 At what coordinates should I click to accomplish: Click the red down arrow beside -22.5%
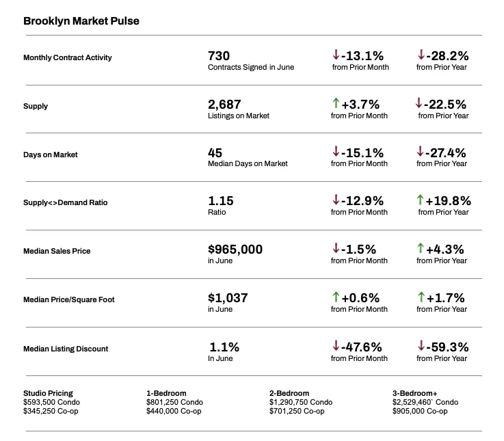coord(419,103)
